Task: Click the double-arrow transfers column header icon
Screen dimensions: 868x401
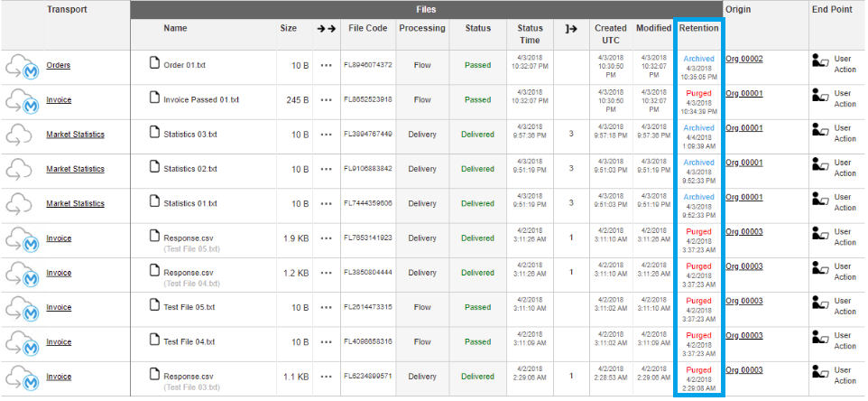Action: 326,29
